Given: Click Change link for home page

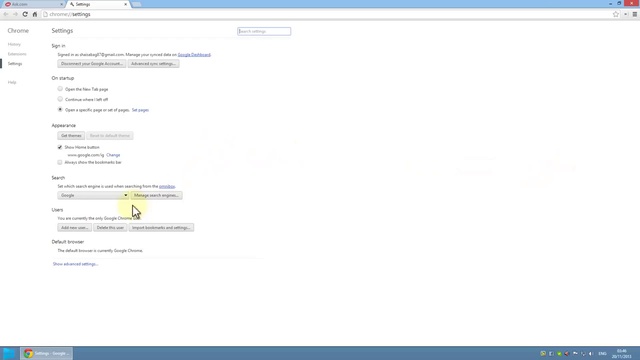Looking at the screenshot, I should coord(113,155).
